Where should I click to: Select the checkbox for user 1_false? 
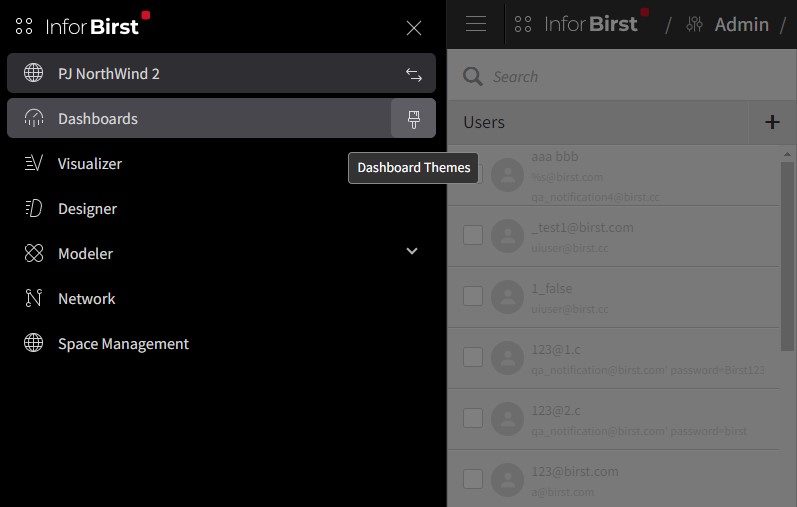[x=473, y=296]
